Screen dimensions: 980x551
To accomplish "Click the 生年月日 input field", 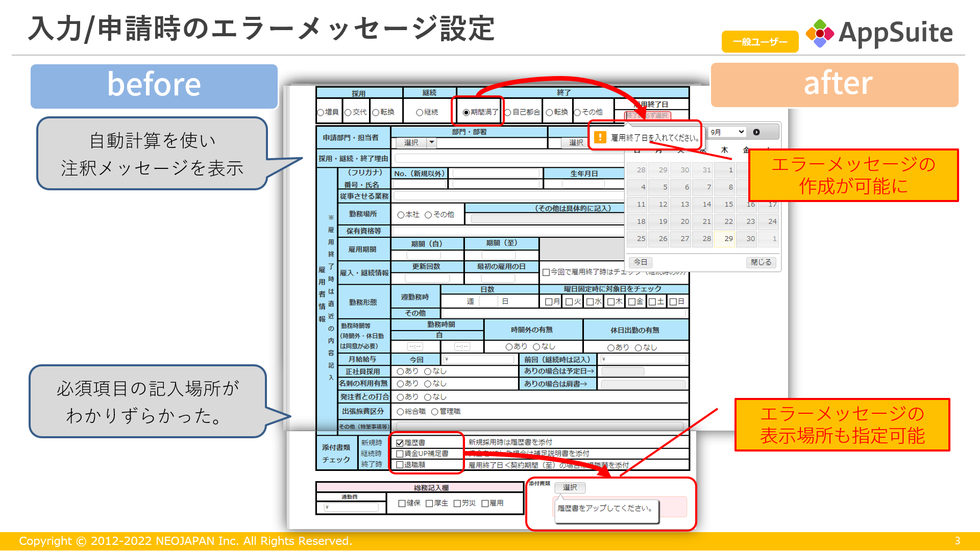I will click(583, 185).
